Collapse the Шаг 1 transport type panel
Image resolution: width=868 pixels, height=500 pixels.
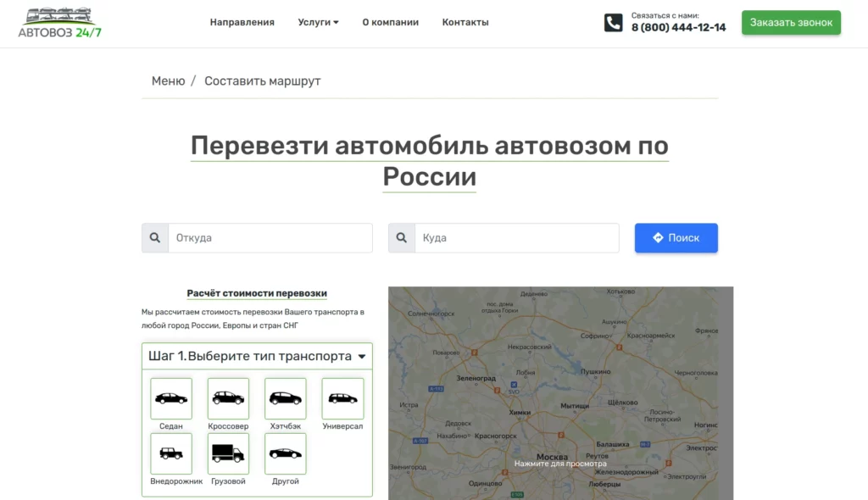[257, 356]
